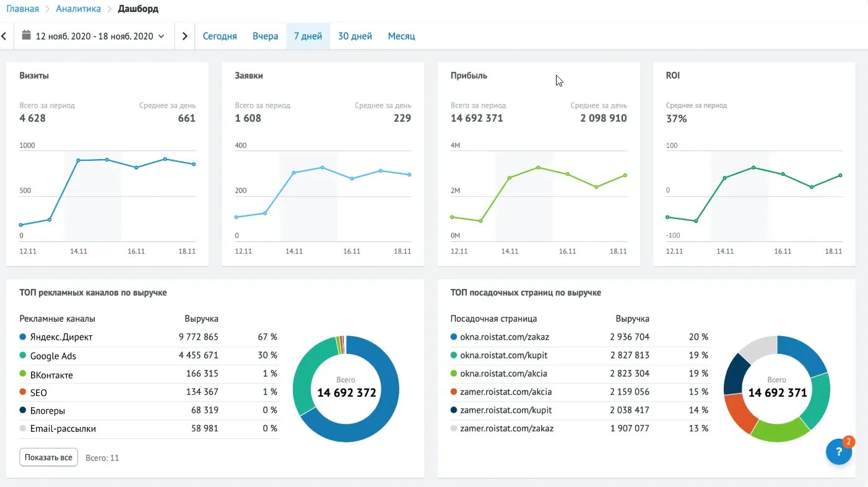Select the 30 дней period tab
The image size is (868, 487).
coord(355,37)
